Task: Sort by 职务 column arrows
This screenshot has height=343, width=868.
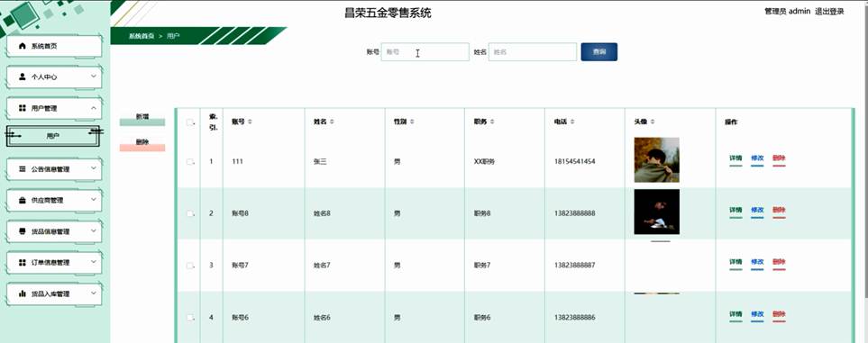Action: [491, 122]
